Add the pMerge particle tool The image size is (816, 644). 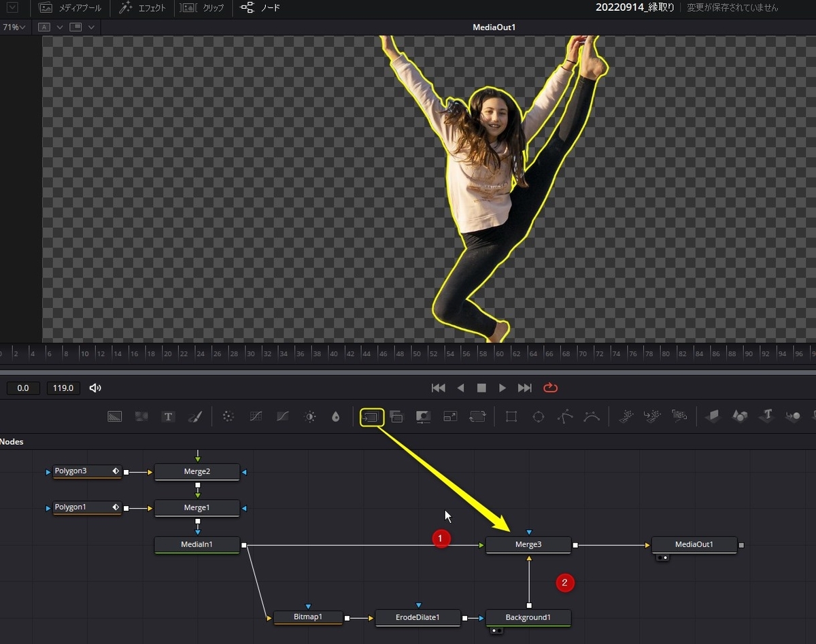click(652, 416)
